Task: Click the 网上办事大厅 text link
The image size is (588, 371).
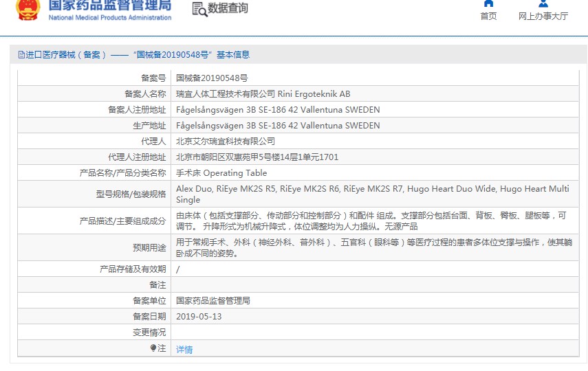Action: [x=543, y=16]
